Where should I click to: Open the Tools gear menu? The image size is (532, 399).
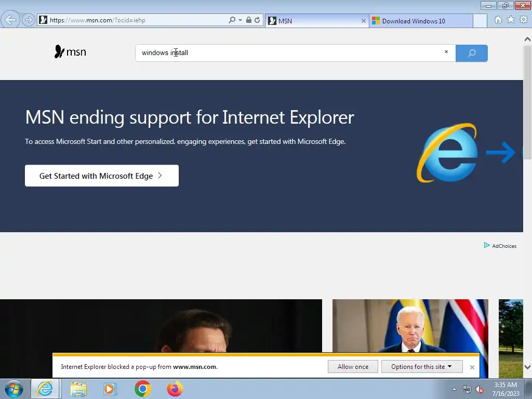[x=524, y=20]
